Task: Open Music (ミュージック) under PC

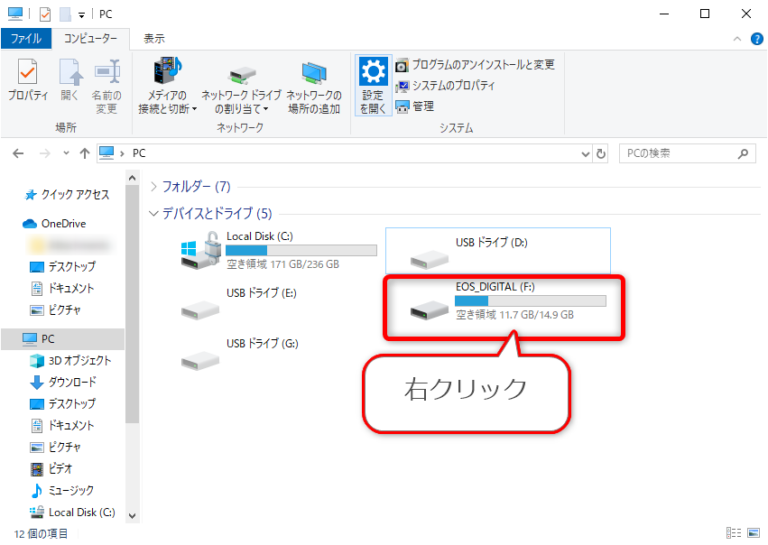Action: tap(63, 490)
